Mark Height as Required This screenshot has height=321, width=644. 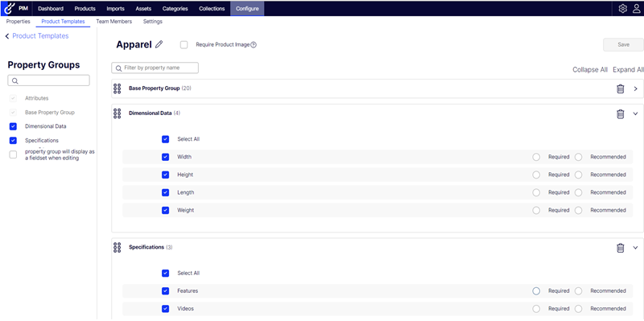pos(536,175)
